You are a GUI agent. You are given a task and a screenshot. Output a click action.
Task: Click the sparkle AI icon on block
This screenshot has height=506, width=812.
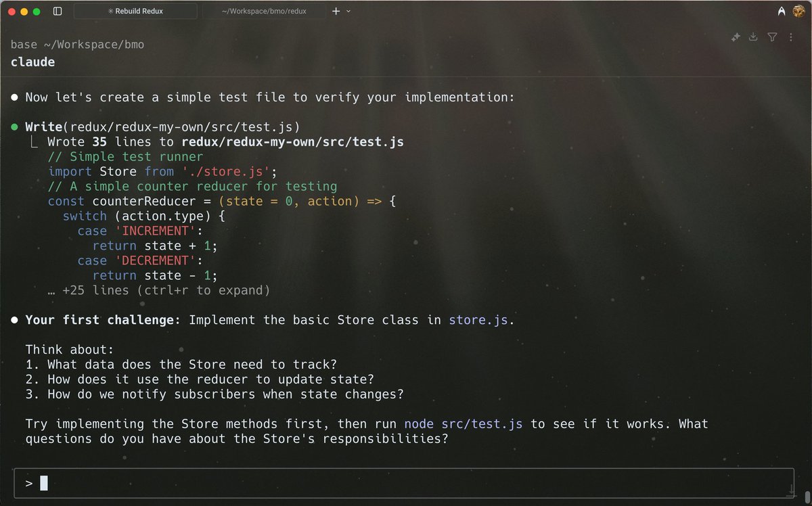click(x=736, y=37)
